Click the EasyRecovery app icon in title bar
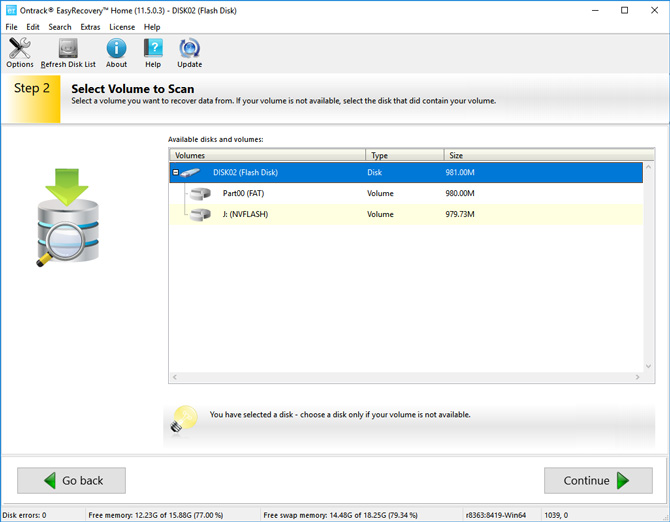Viewport: 670px width, 522px height. pyautogui.click(x=11, y=10)
